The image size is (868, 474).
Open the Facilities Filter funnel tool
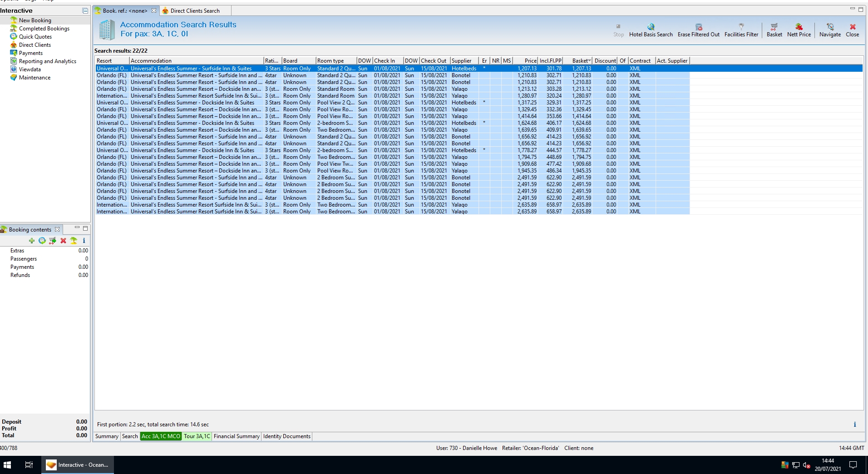(x=741, y=30)
